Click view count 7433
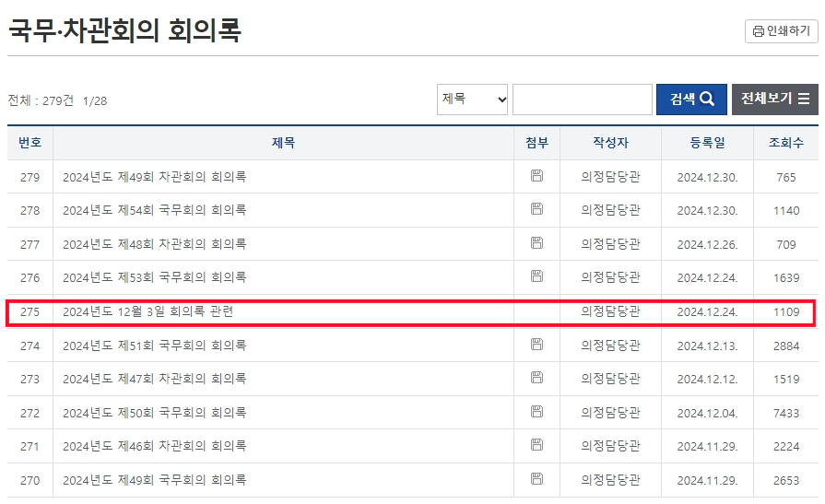 pos(786,413)
